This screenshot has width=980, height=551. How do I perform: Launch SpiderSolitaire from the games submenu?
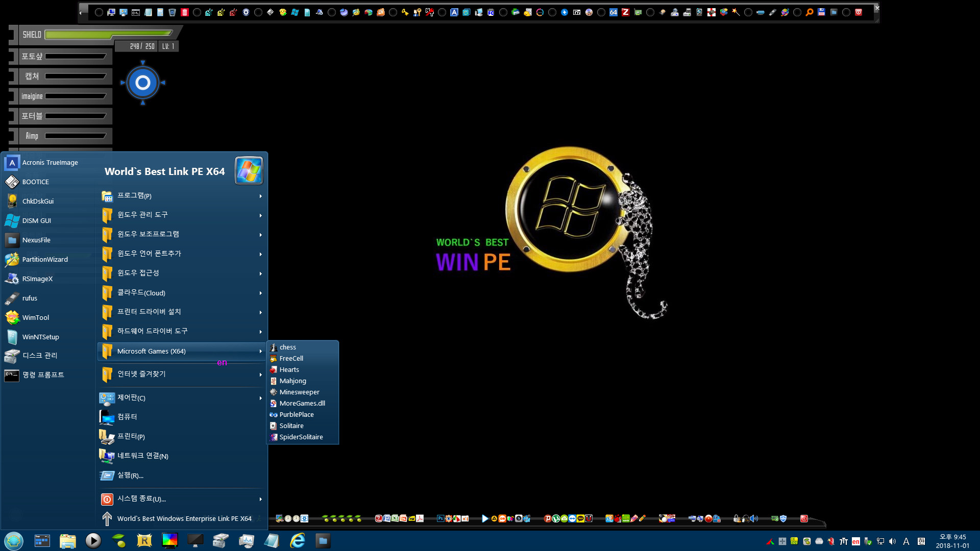tap(303, 437)
